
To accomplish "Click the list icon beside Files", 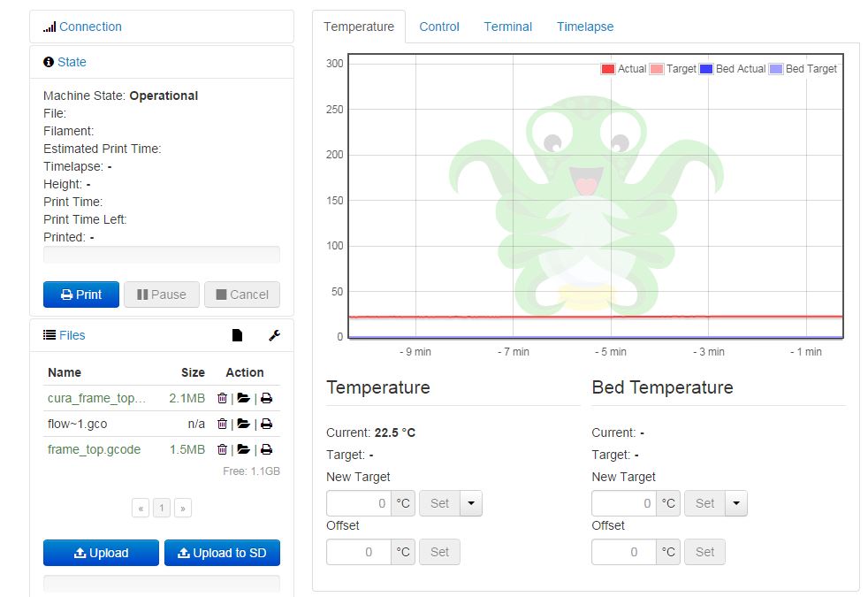I will pos(49,335).
